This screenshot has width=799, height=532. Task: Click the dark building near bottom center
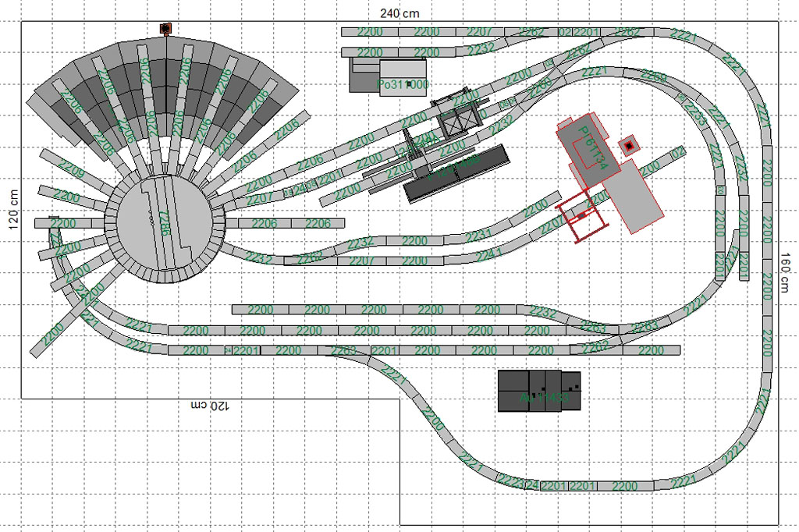coord(540,391)
